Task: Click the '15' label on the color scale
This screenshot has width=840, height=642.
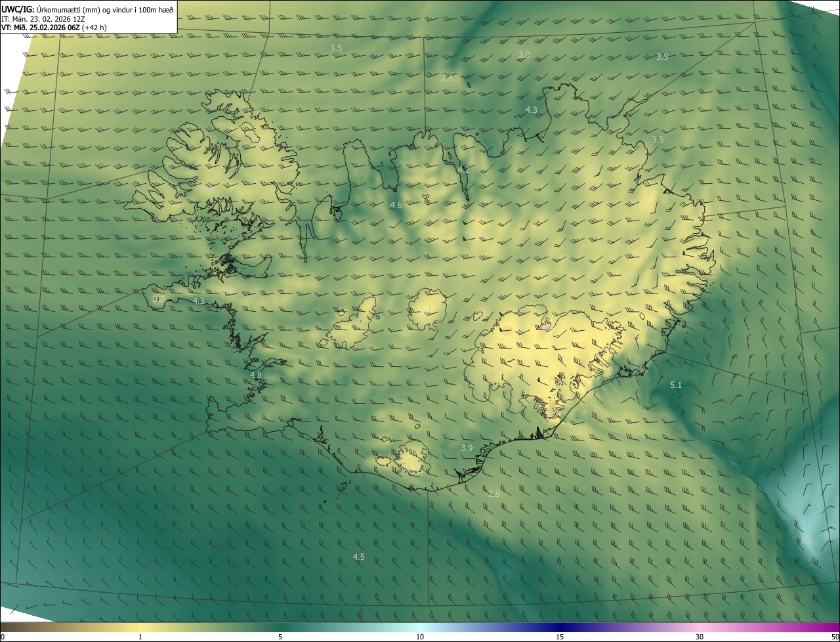Action: [560, 637]
